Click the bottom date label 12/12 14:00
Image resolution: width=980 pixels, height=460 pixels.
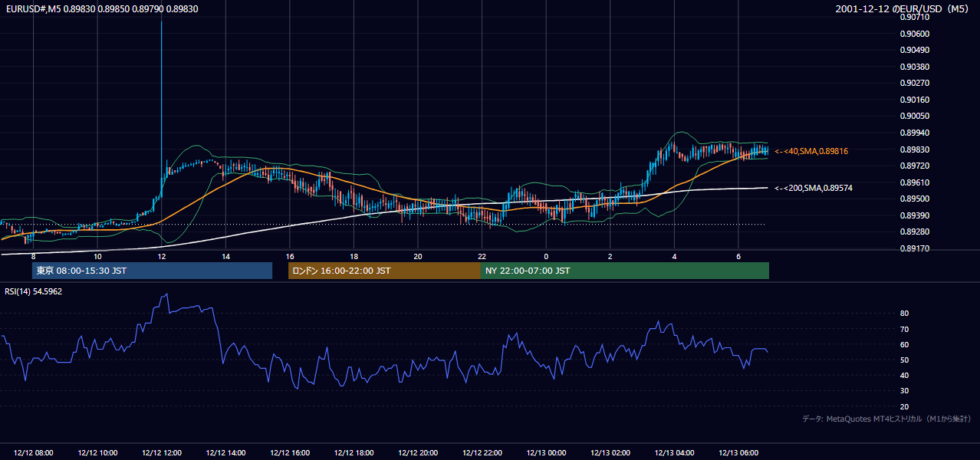pyautogui.click(x=225, y=453)
